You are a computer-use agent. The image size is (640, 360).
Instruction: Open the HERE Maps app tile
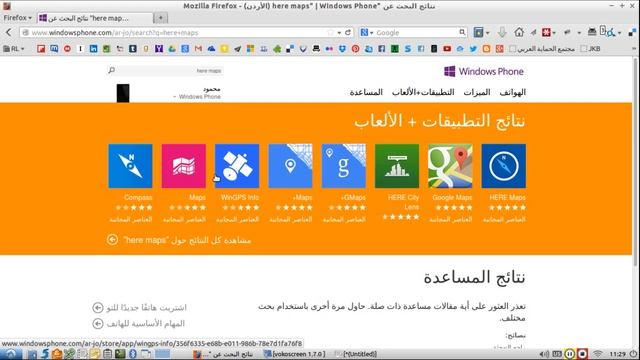(x=503, y=166)
